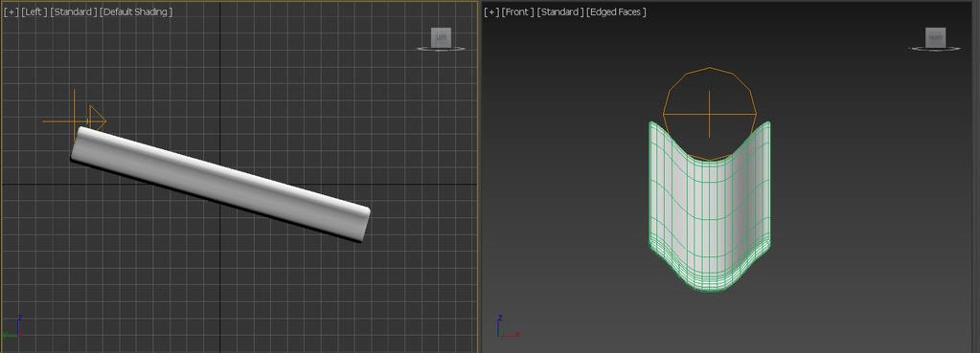Select the orange circle shape in Front viewport
Viewport: 980px width, 353px height.
point(710,114)
